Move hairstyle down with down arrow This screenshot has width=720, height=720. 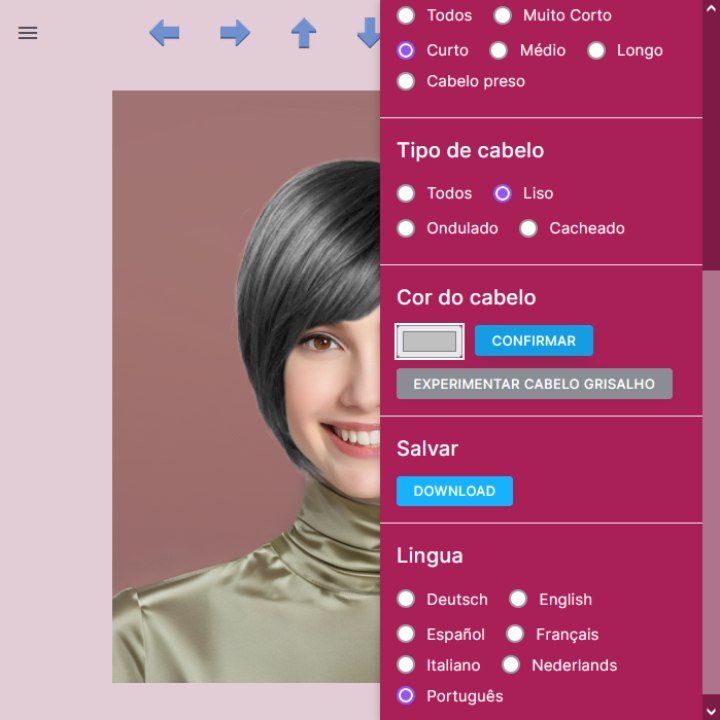coord(368,33)
